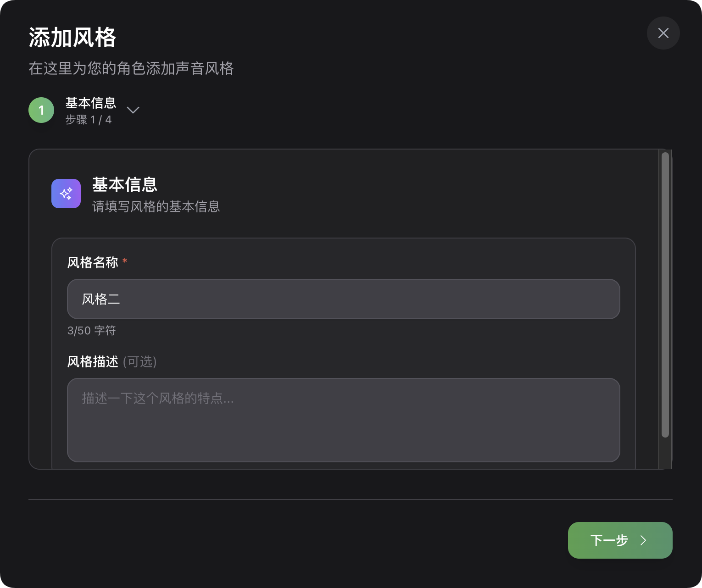This screenshot has width=702, height=588.
Task: Click the 风格名称 field label
Action: [93, 262]
